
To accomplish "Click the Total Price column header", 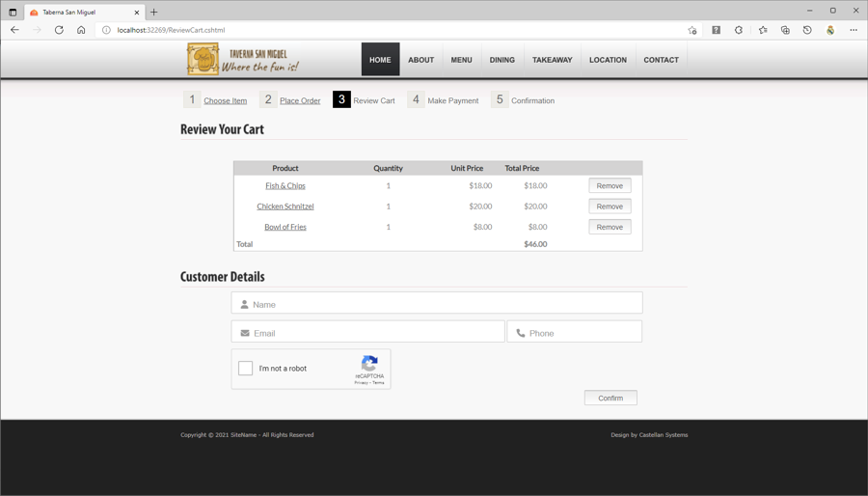I will (x=522, y=168).
